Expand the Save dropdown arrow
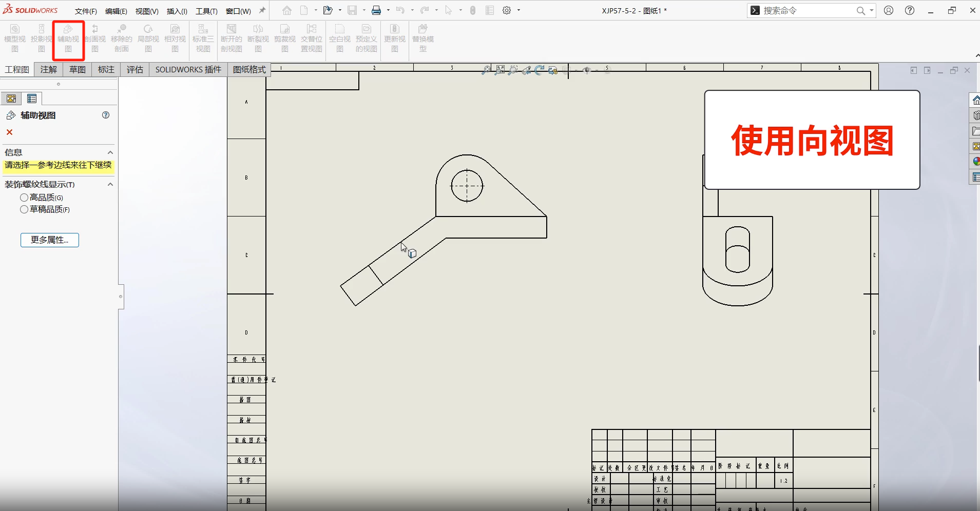Screen dimensions: 980x511 coord(364,10)
